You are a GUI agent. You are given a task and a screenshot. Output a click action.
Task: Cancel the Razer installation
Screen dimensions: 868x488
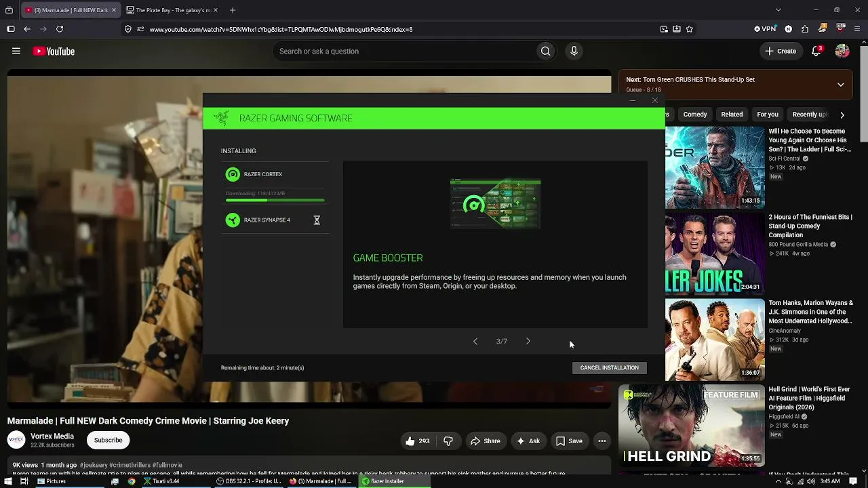point(610,367)
